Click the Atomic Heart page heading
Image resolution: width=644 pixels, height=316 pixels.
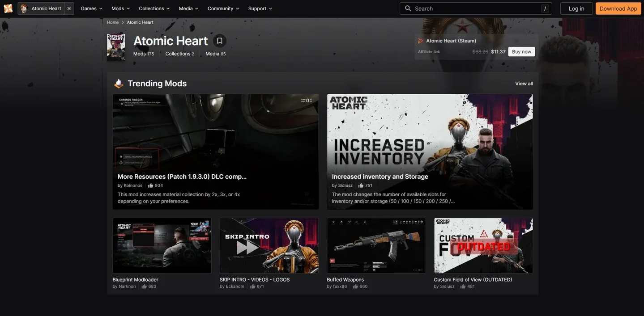[x=171, y=41]
